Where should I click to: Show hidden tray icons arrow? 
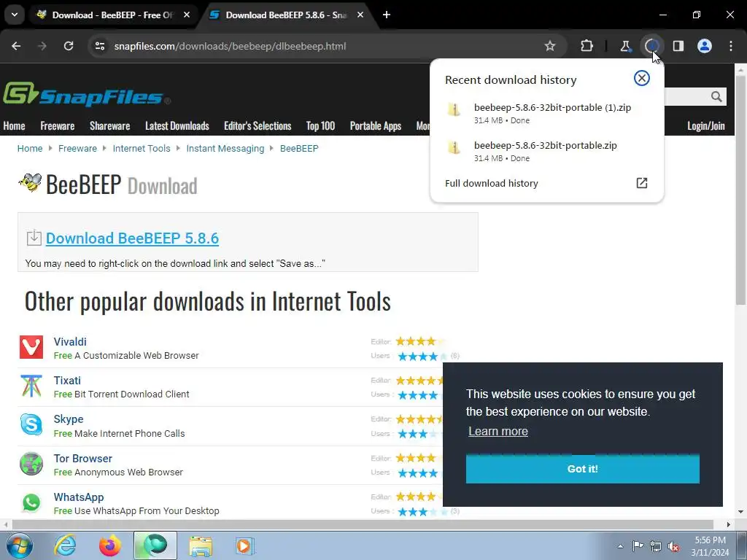(620, 546)
